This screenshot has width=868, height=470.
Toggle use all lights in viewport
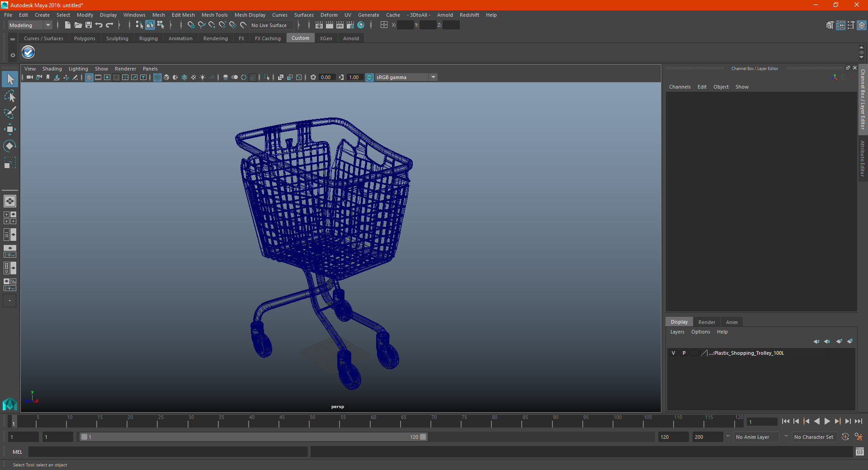coord(203,77)
